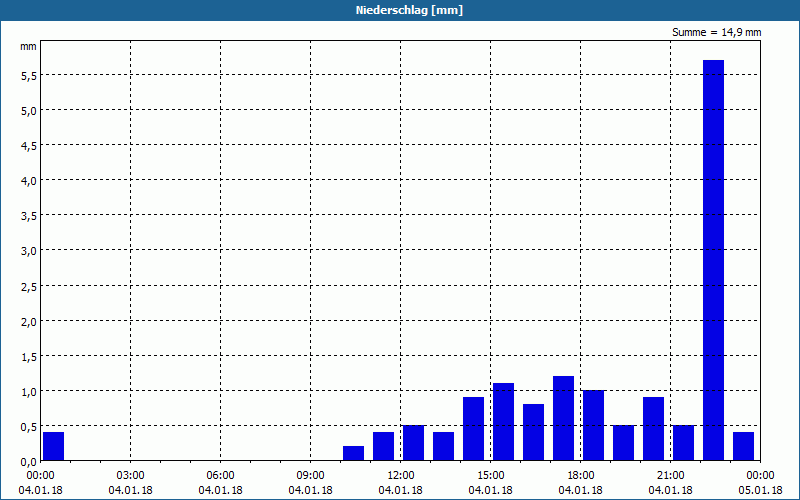Click the 0,0 y-axis label
Screen dimensions: 800x500
[29, 461]
